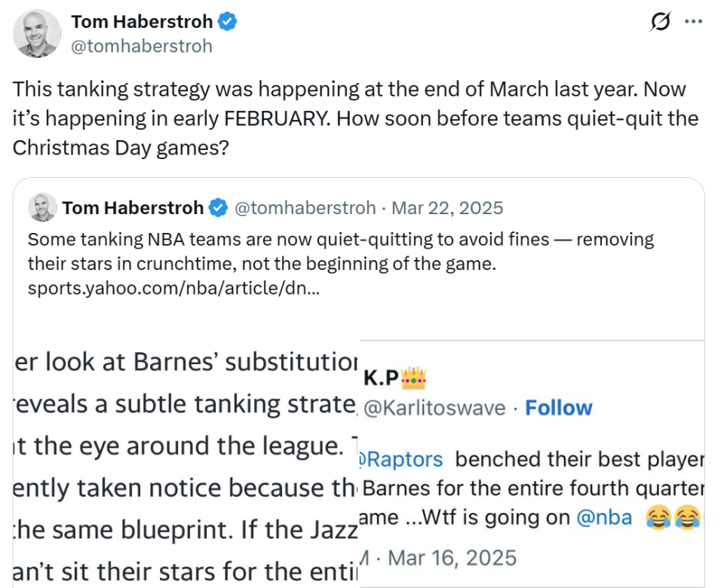Click the Raptors mention in the embedded tweet
The image size is (724, 588).
click(404, 459)
